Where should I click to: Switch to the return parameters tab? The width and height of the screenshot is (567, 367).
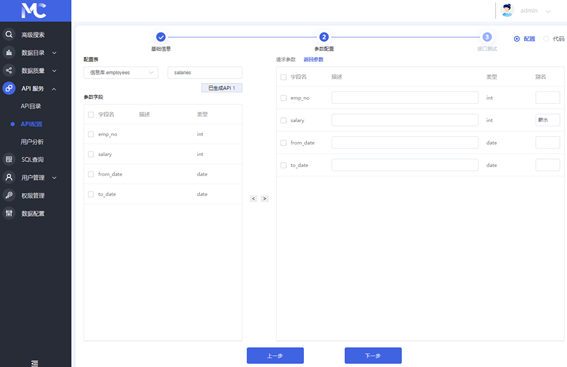point(313,59)
